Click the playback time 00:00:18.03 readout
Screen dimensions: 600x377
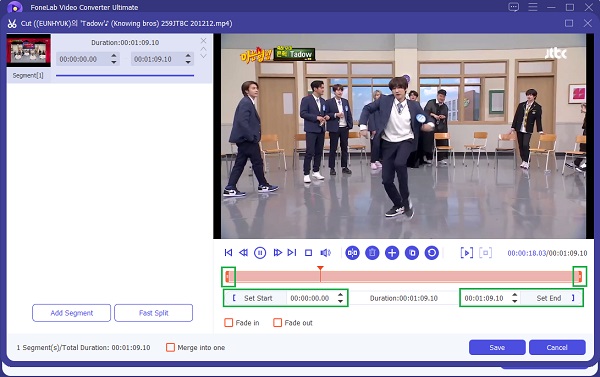(527, 253)
